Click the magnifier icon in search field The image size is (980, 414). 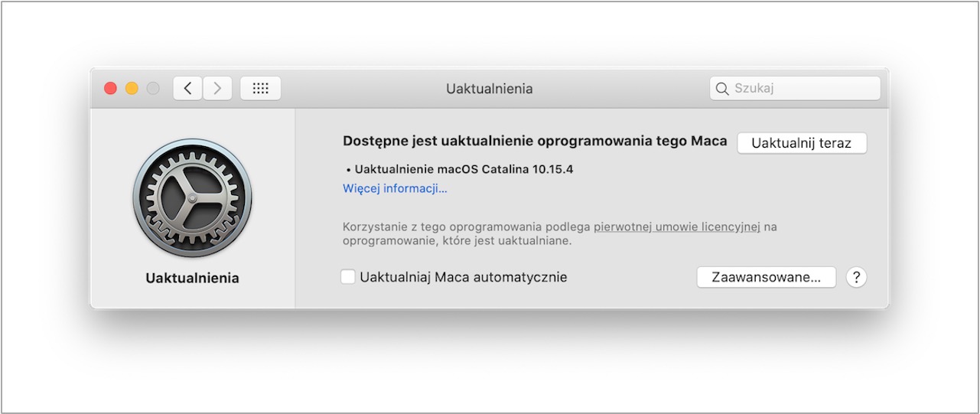pos(721,89)
